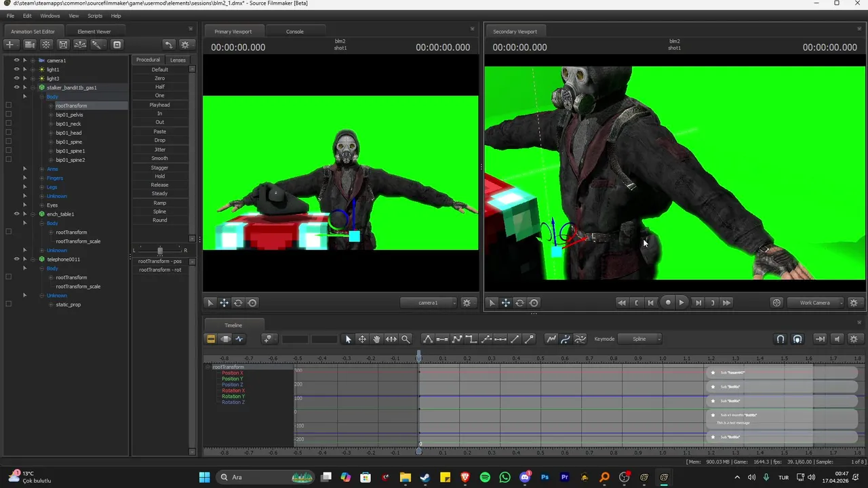Open Premiere Pro from the taskbar
Viewport: 868px width, 488px height.
(564, 477)
